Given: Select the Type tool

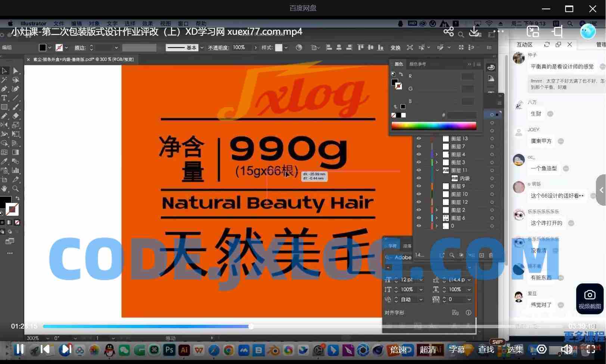Looking at the screenshot, I should click(4, 98).
